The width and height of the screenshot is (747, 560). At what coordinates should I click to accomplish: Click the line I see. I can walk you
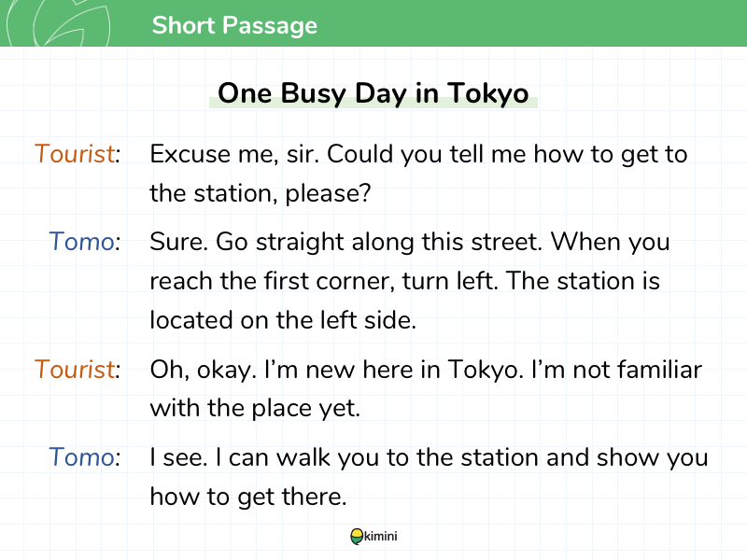pyautogui.click(x=429, y=457)
